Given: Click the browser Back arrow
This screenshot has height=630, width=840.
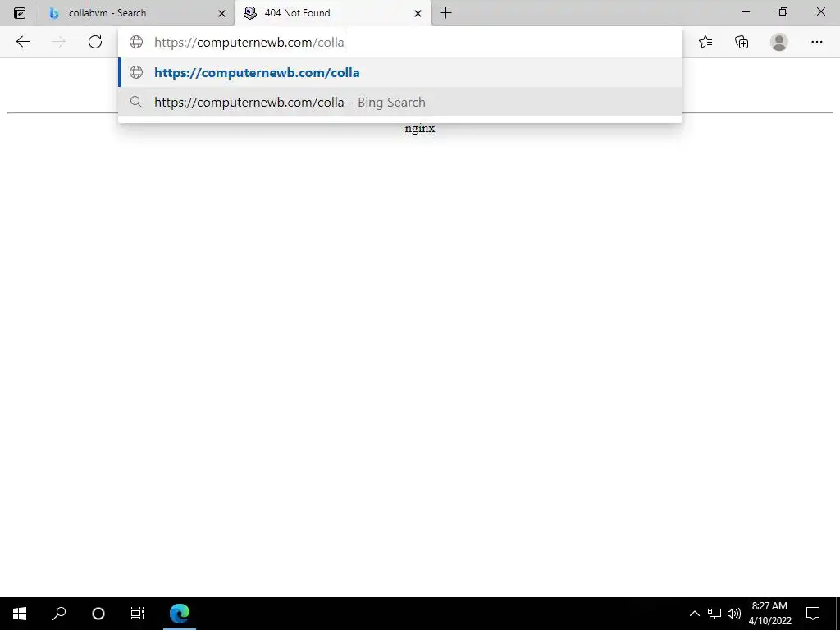Looking at the screenshot, I should point(22,42).
